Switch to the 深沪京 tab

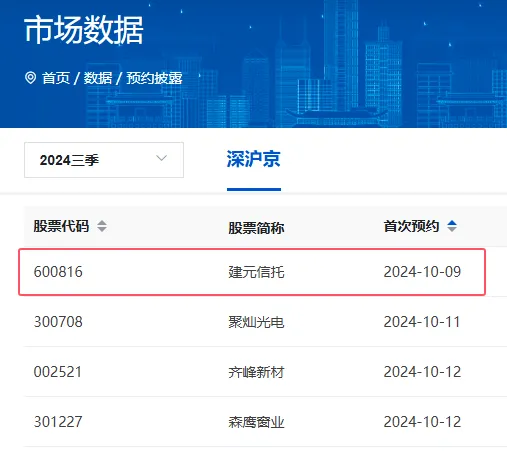(x=254, y=159)
